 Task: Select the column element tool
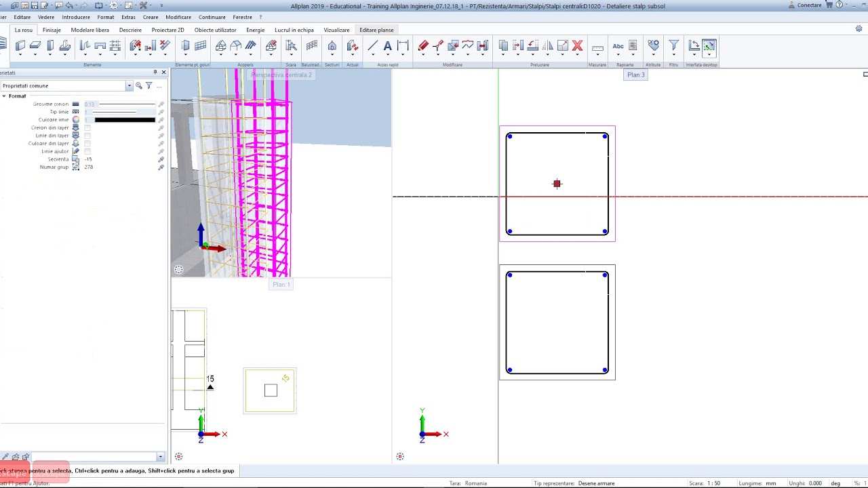(x=50, y=45)
